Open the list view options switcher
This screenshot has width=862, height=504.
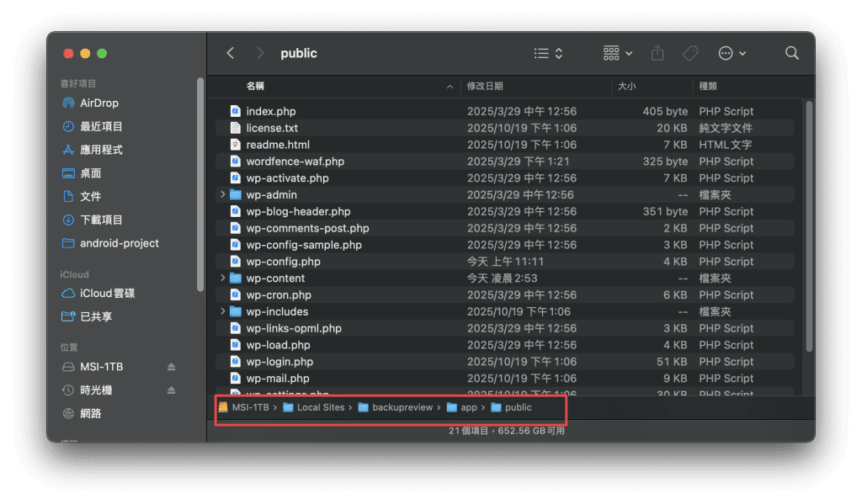pyautogui.click(x=549, y=53)
